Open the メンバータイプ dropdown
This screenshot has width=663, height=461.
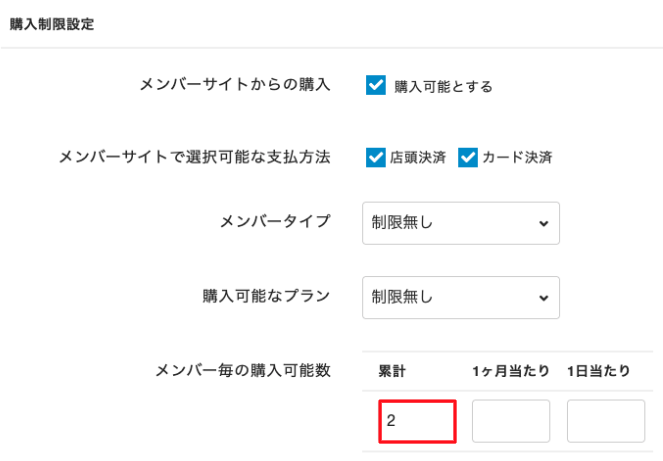coord(460,223)
